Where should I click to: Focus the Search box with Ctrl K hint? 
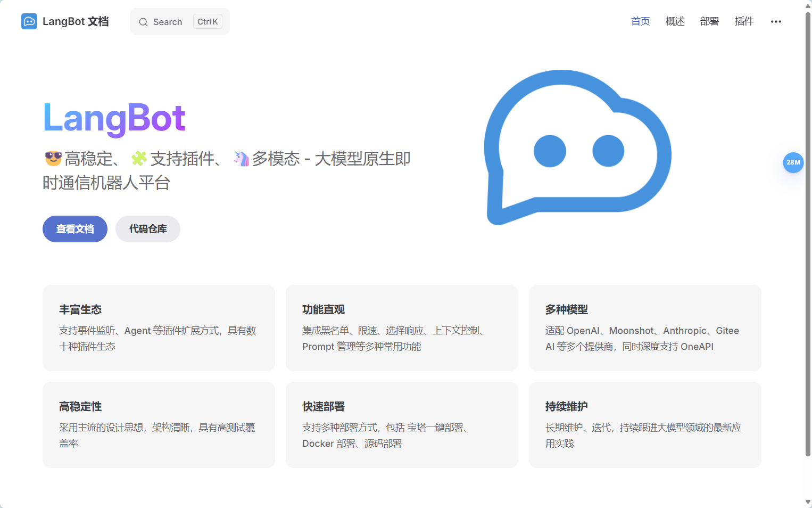pos(180,21)
